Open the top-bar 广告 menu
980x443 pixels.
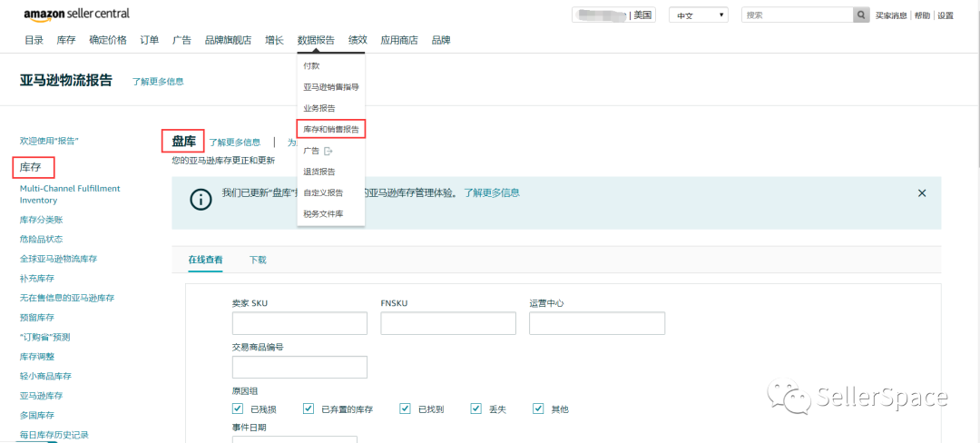[181, 40]
